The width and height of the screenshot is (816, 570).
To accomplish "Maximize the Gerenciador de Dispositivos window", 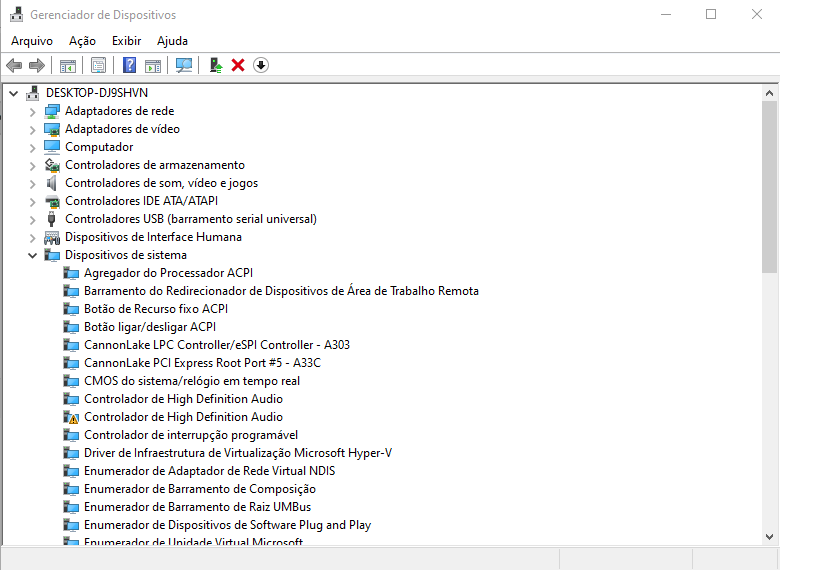I will [x=711, y=15].
